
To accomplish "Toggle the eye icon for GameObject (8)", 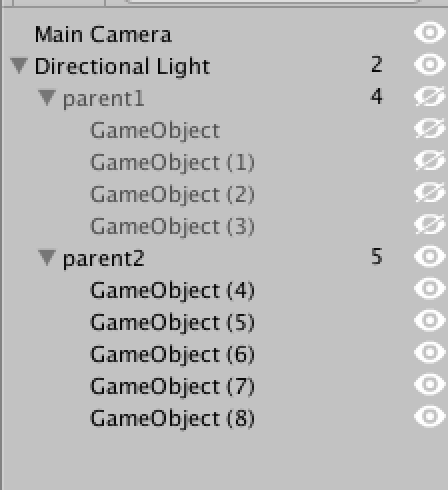I will [430, 416].
